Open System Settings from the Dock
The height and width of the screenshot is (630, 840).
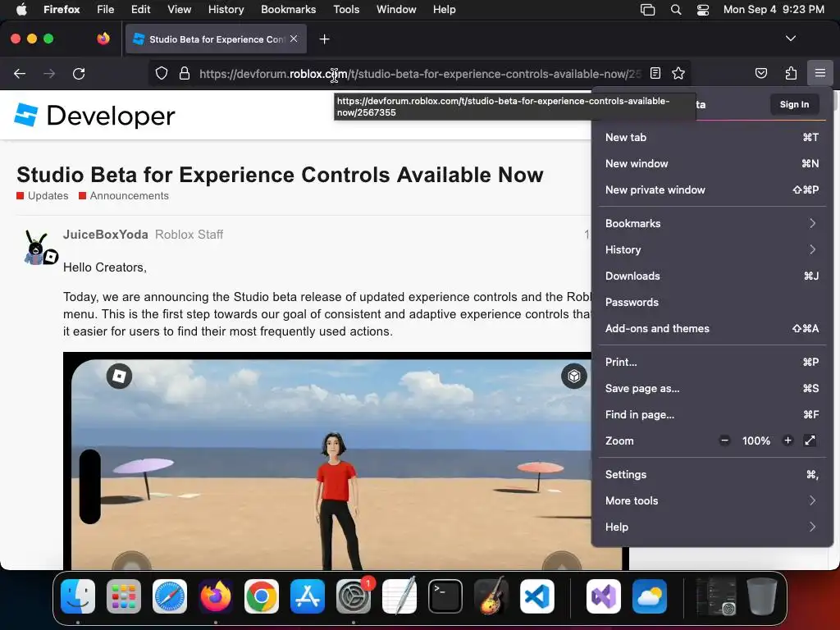[x=354, y=596]
